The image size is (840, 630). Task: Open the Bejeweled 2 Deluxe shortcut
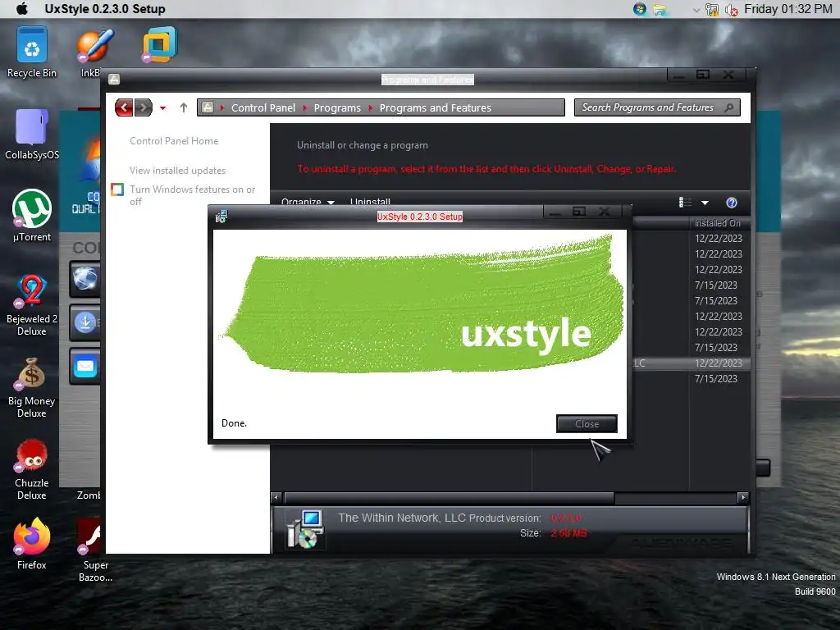tap(32, 304)
